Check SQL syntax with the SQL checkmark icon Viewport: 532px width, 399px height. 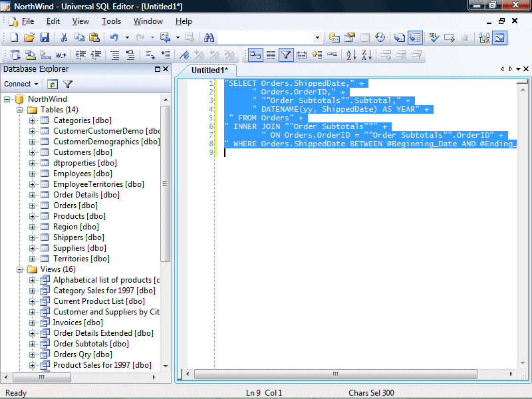[434, 37]
